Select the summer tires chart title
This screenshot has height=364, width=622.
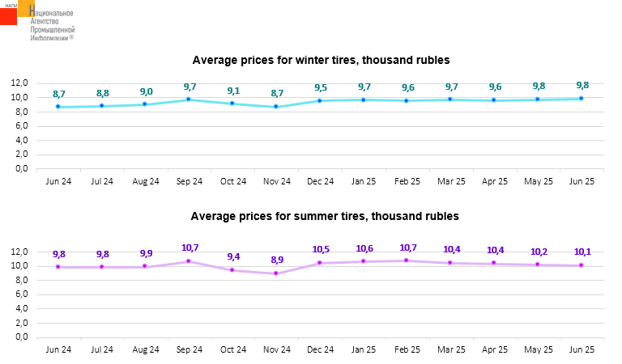pos(324,216)
